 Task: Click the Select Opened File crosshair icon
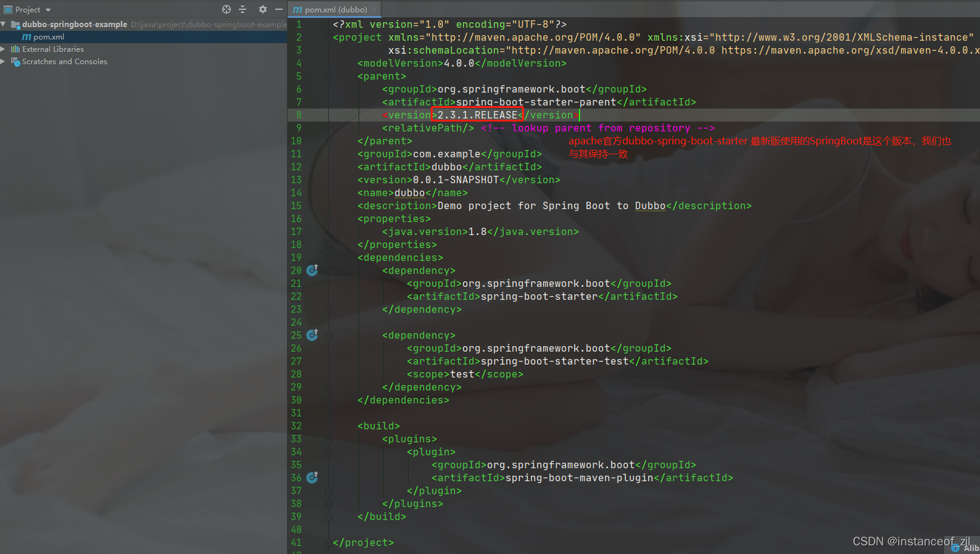(x=226, y=9)
